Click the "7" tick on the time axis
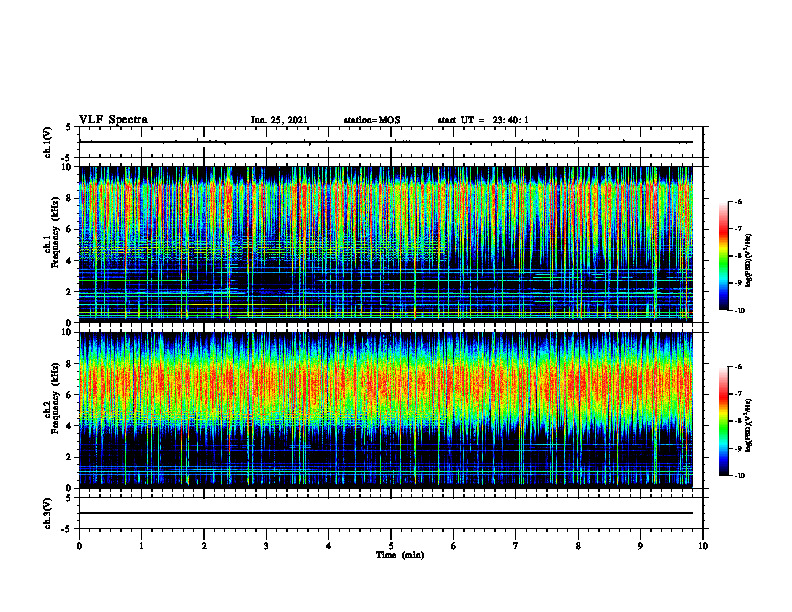 [516, 546]
